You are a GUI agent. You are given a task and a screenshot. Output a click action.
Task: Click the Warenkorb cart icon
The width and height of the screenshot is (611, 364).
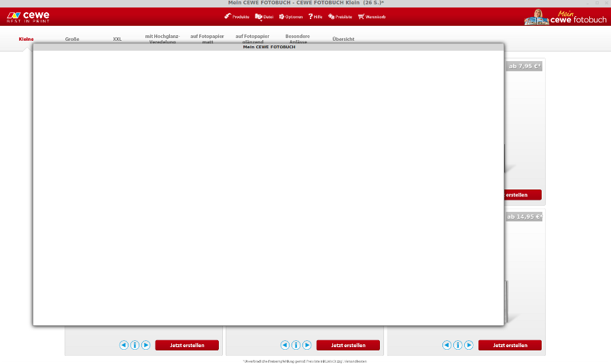click(361, 16)
